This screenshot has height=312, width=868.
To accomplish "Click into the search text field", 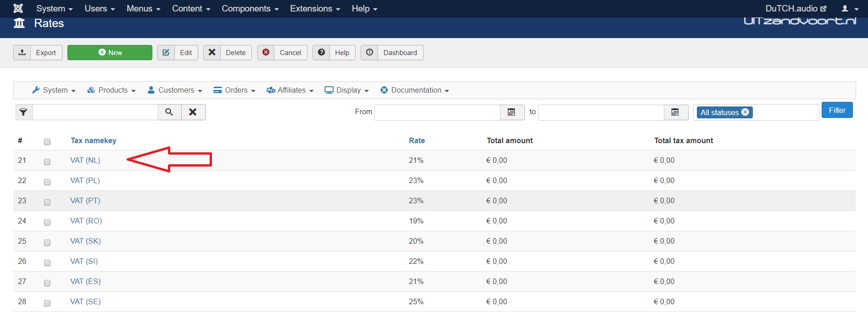I will 95,112.
